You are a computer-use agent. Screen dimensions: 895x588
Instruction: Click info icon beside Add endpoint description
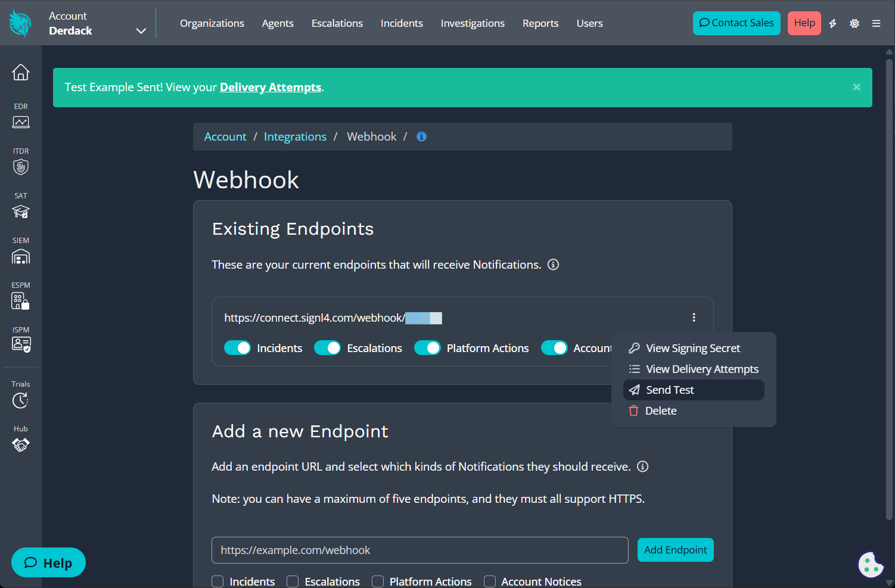pyautogui.click(x=642, y=466)
